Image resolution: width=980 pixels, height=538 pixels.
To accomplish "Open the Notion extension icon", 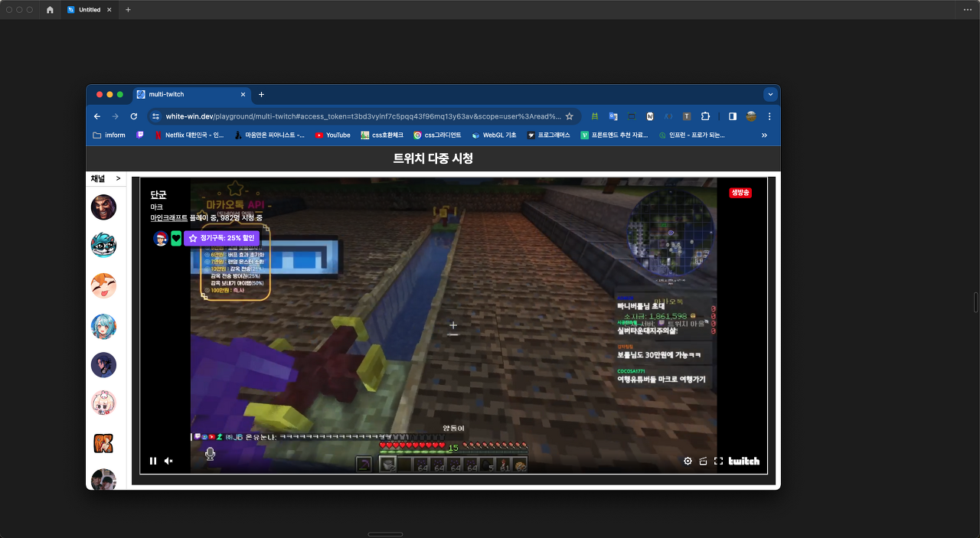I will point(650,116).
